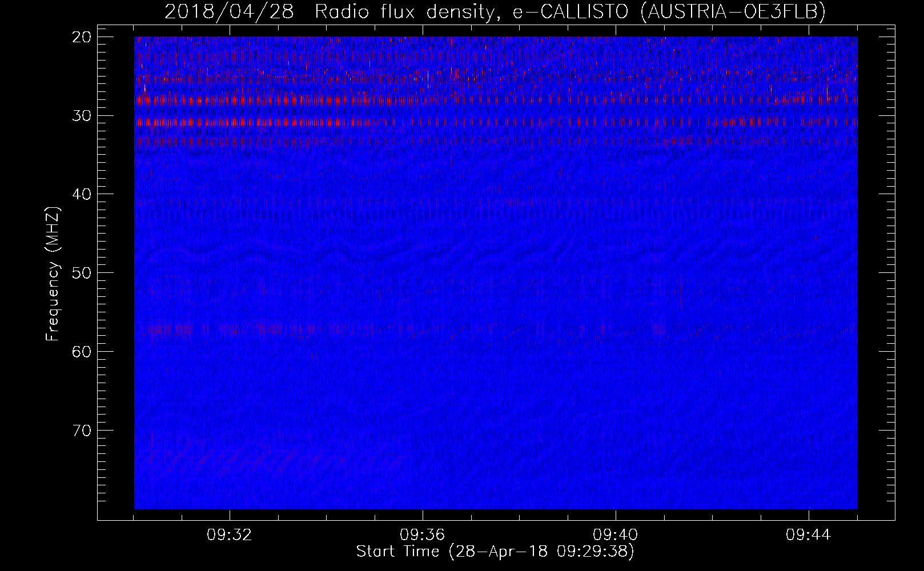Click the plot title '2018/04/28 Radio flux density'
Image resolution: width=924 pixels, height=571 pixels.
[495, 11]
